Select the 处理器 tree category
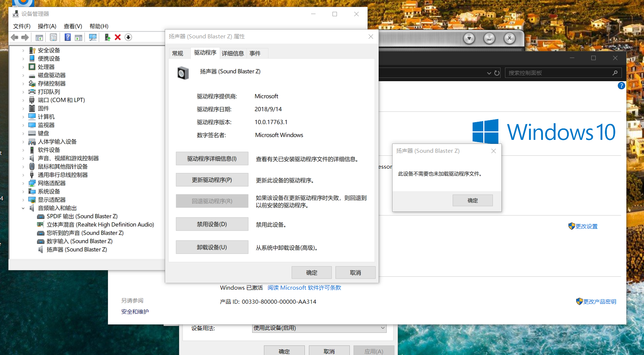 click(x=46, y=67)
